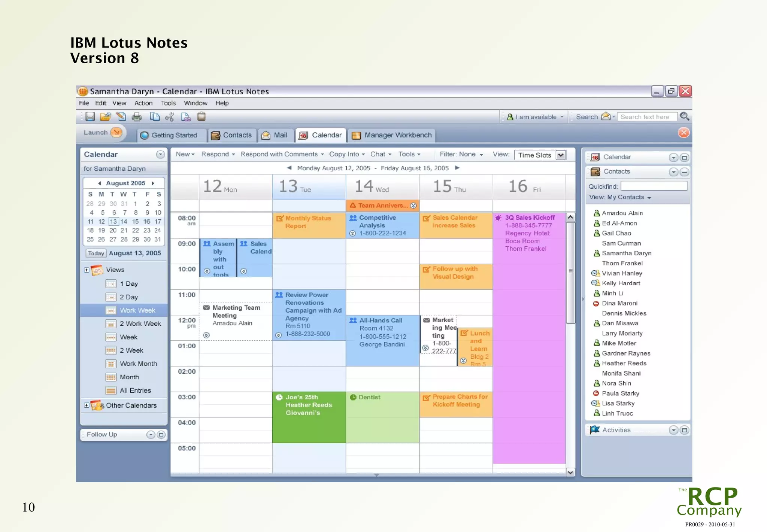Screen dimensions: 767x532
Task: Expand the sidebar Activities panel
Action: click(x=684, y=430)
